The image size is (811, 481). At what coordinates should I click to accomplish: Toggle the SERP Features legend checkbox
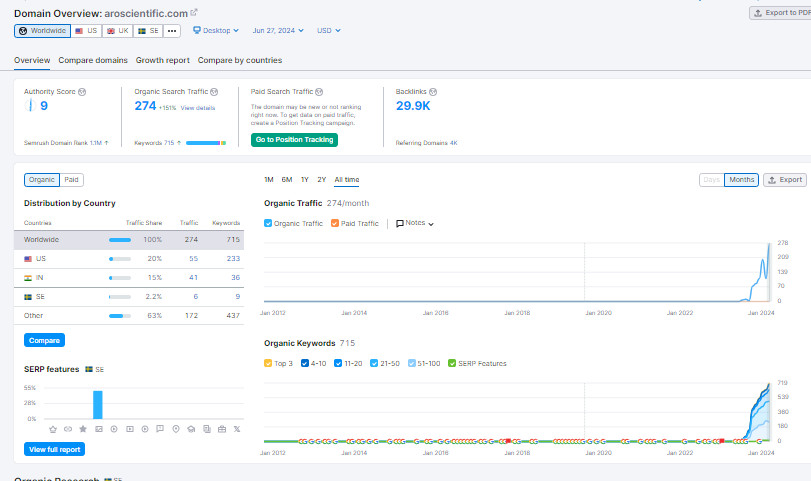pos(452,363)
